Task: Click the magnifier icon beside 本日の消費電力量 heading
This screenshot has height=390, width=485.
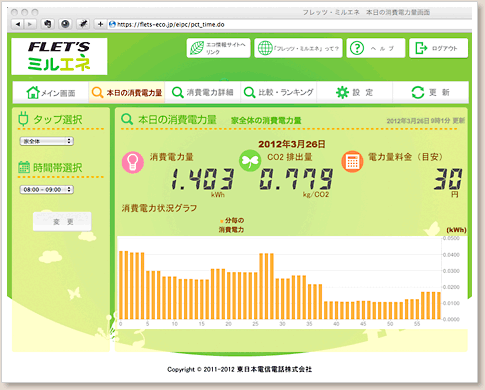Action: (x=127, y=119)
